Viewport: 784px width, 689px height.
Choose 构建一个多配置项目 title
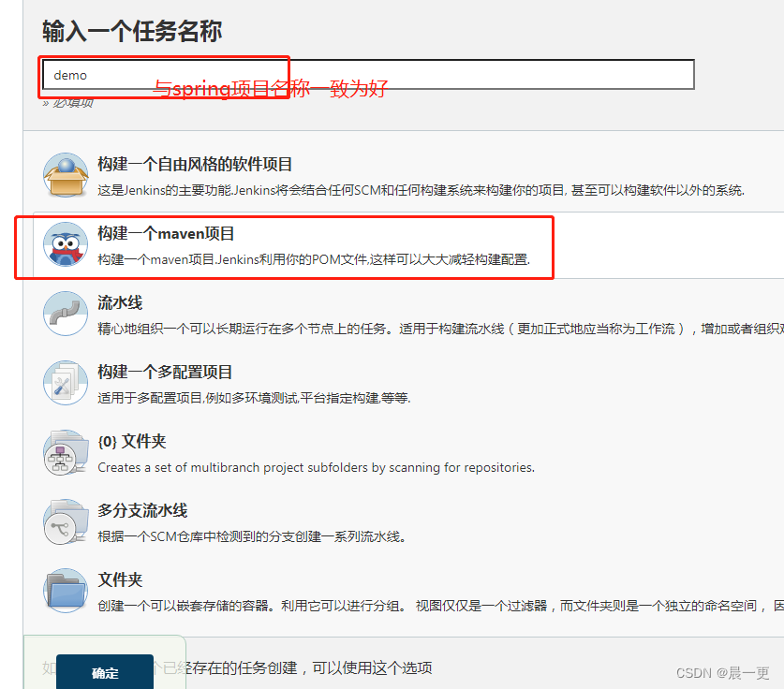(165, 372)
